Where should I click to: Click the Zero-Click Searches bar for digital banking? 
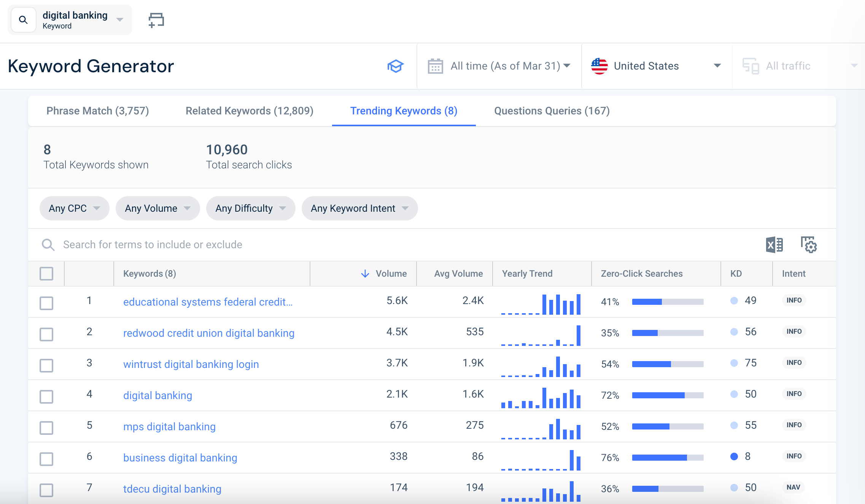tap(668, 395)
